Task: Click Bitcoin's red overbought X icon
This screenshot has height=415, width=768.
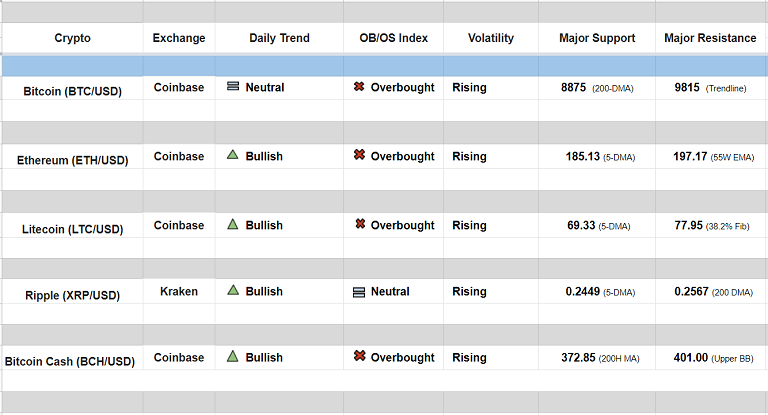Action: click(359, 87)
